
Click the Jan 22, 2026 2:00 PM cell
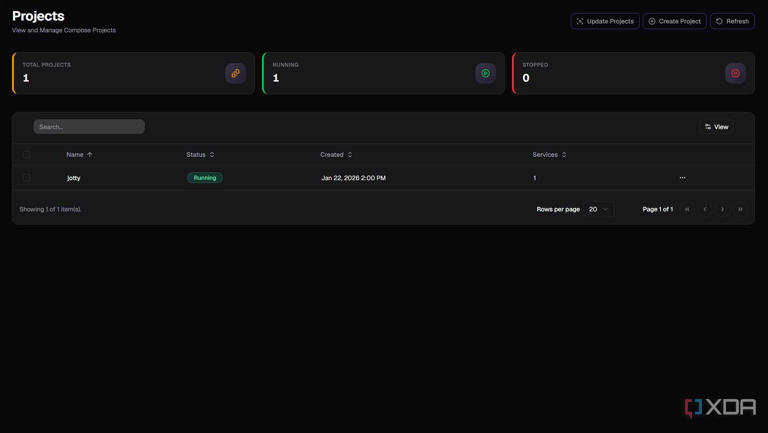[353, 178]
